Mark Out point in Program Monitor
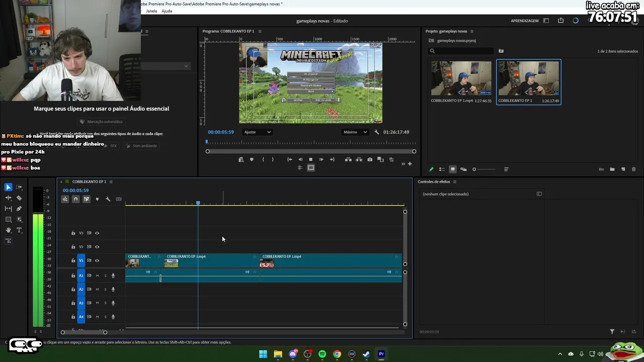The image size is (644, 362). pos(273,159)
